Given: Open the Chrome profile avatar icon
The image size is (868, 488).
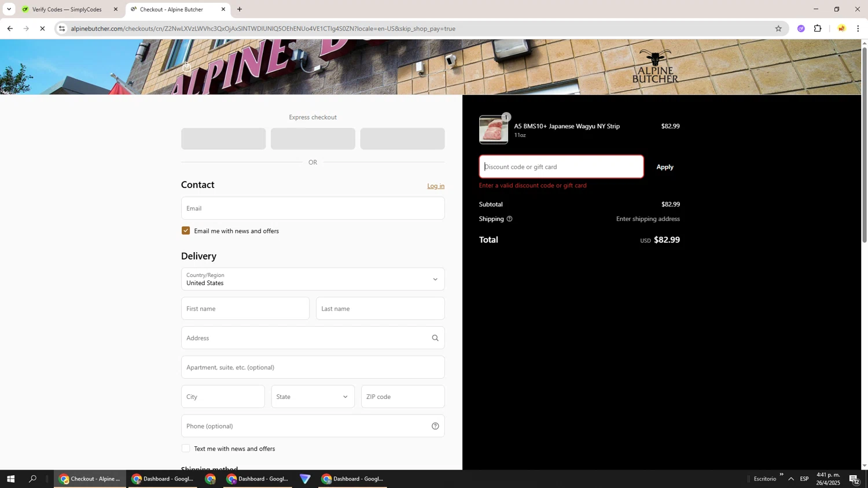Looking at the screenshot, I should pyautogui.click(x=841, y=28).
